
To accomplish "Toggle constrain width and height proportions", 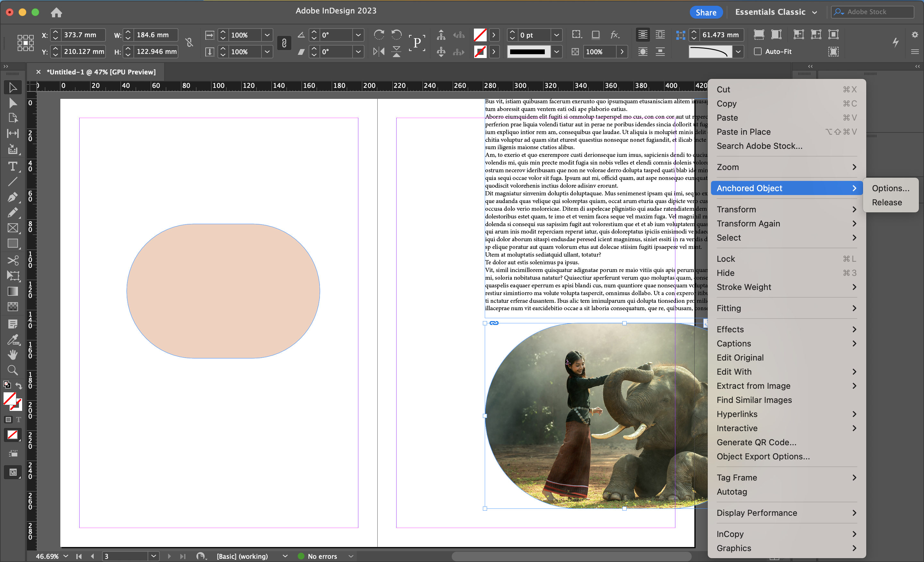I will click(x=189, y=43).
